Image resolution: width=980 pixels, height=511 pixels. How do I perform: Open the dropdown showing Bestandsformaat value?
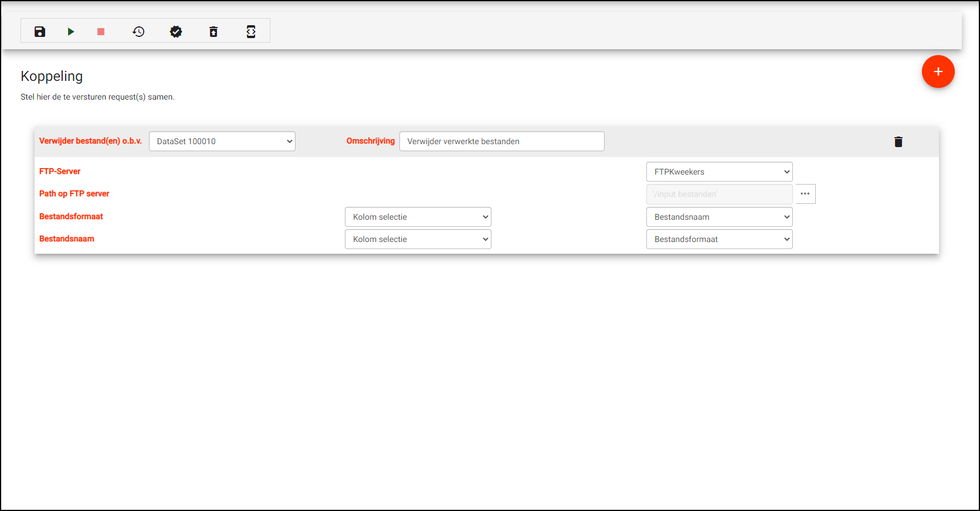(x=719, y=239)
